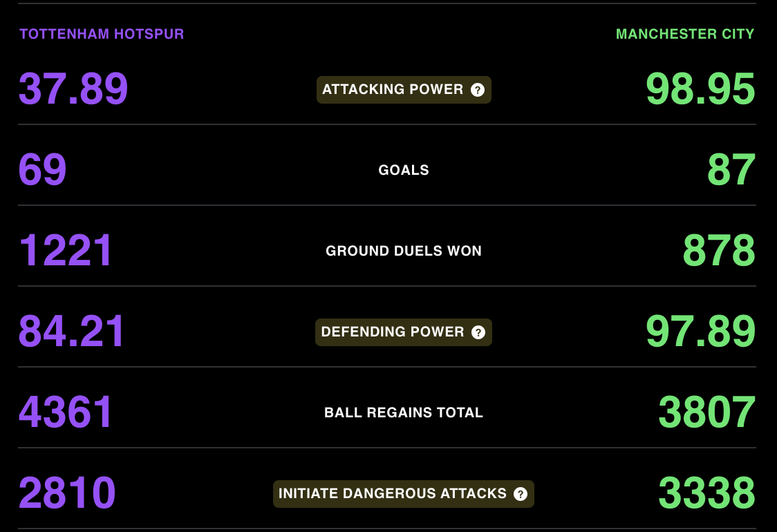Select Manchester City's 3807 ball regains value
The height and width of the screenshot is (532, 777).
tap(706, 412)
